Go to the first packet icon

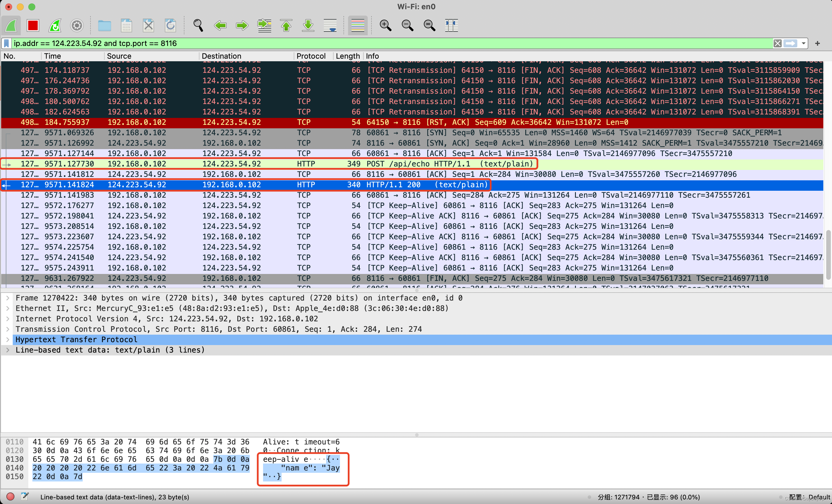[x=286, y=25]
